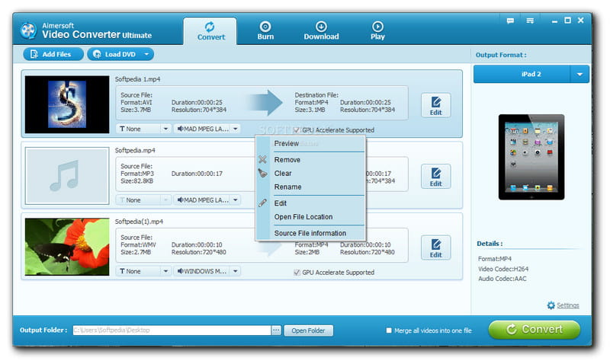Image resolution: width=610 pixels, height=364 pixels.
Task: Click Add Files button
Action: [x=53, y=54]
